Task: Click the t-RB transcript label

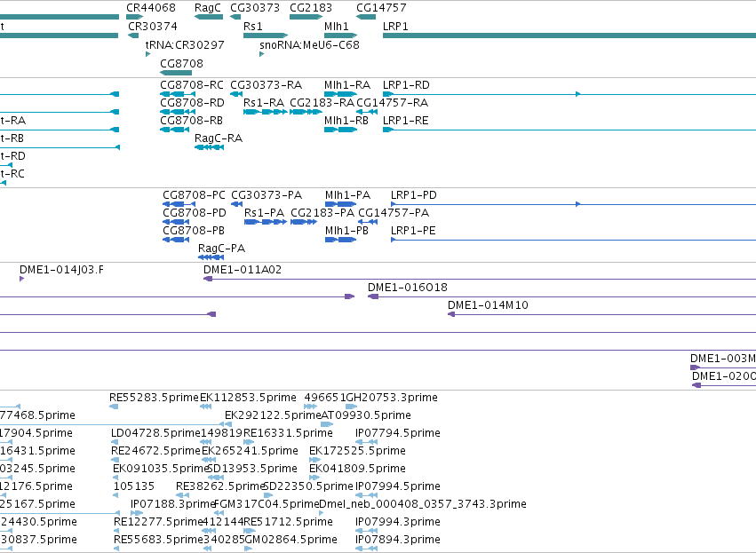Action: tap(12, 138)
